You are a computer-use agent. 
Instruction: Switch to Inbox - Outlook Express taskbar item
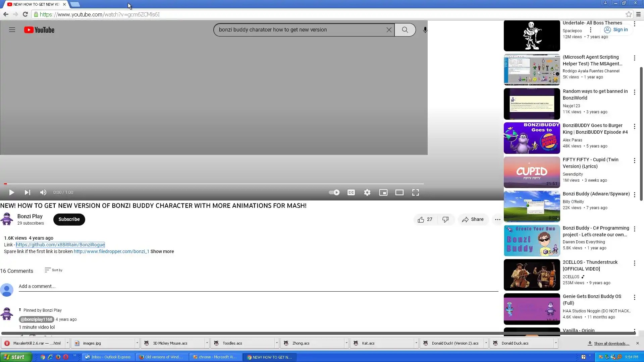pos(108,357)
